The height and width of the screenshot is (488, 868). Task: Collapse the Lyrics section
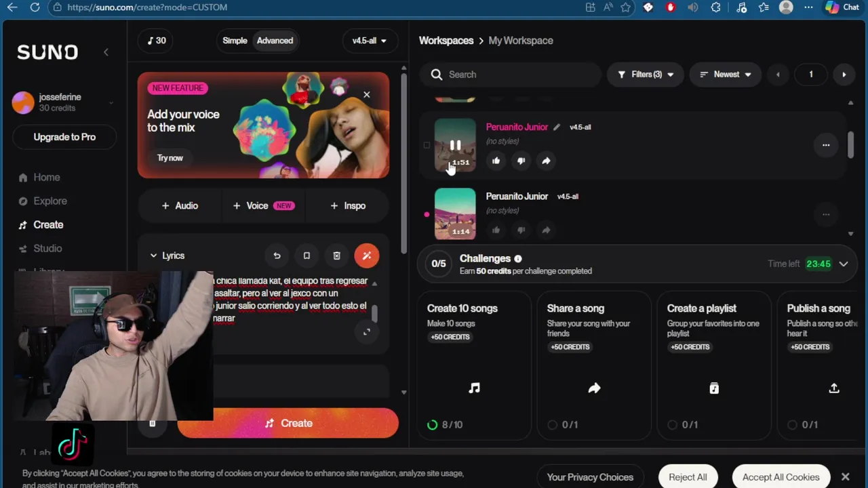167,256
